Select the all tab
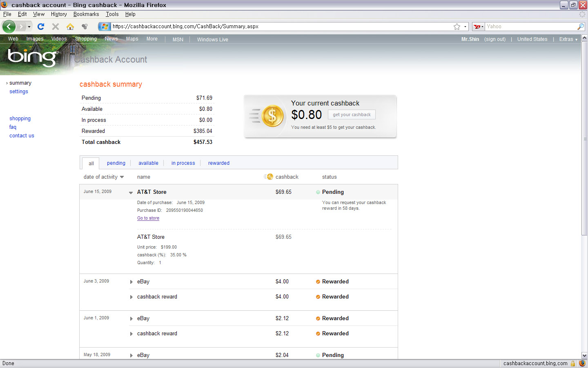 [x=91, y=164]
